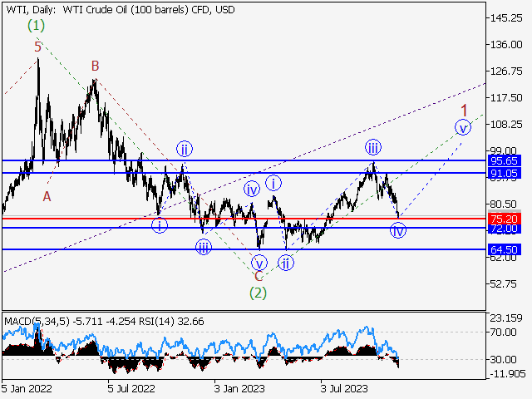Select circled v label under the red 1
The image size is (532, 399).
click(463, 127)
